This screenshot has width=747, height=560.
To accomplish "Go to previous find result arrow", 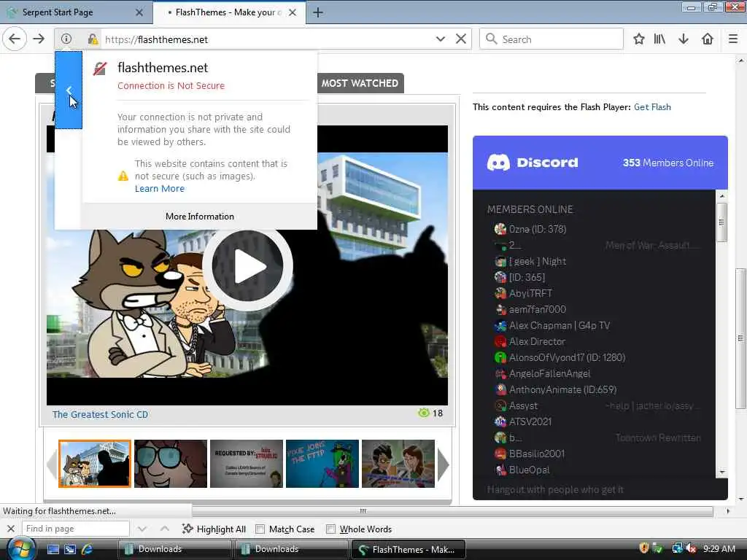I will 164,529.
